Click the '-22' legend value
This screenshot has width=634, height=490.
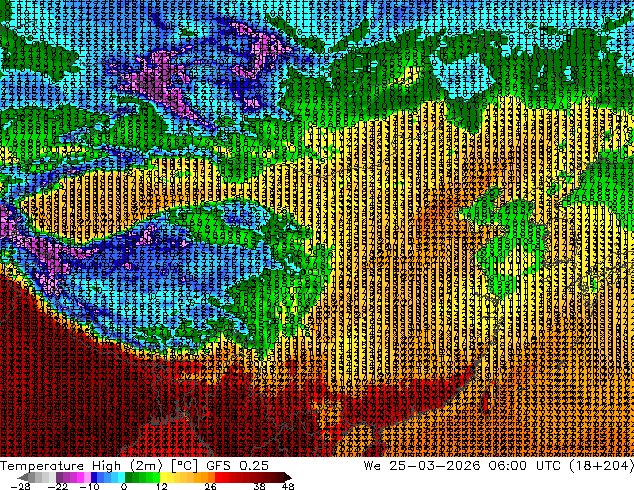(58, 486)
